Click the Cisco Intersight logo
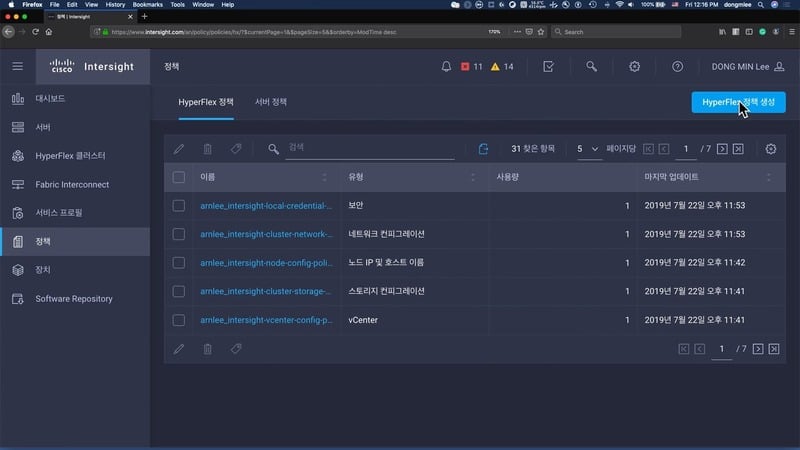Screen dimensions: 800x450 click(92, 66)
